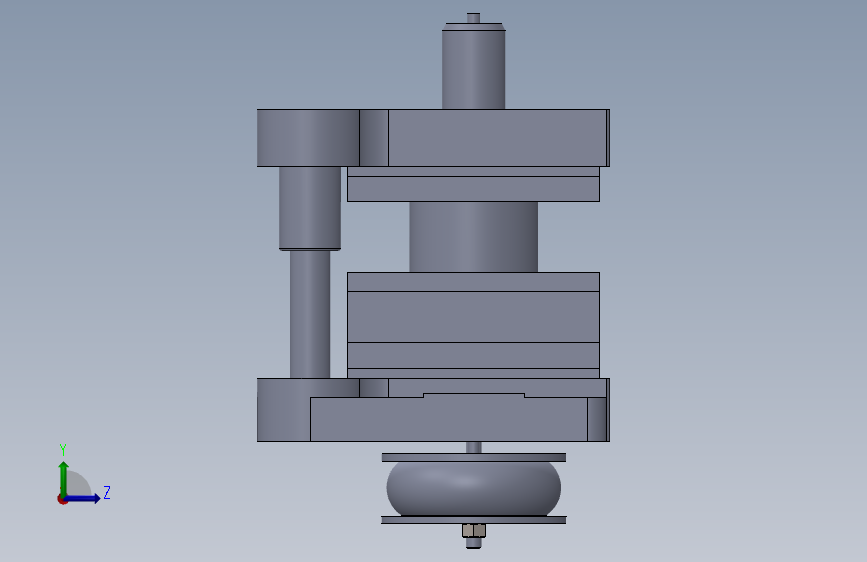Click the red origin dot of the triad
Screen dimensions: 867x562
[x=62, y=499]
